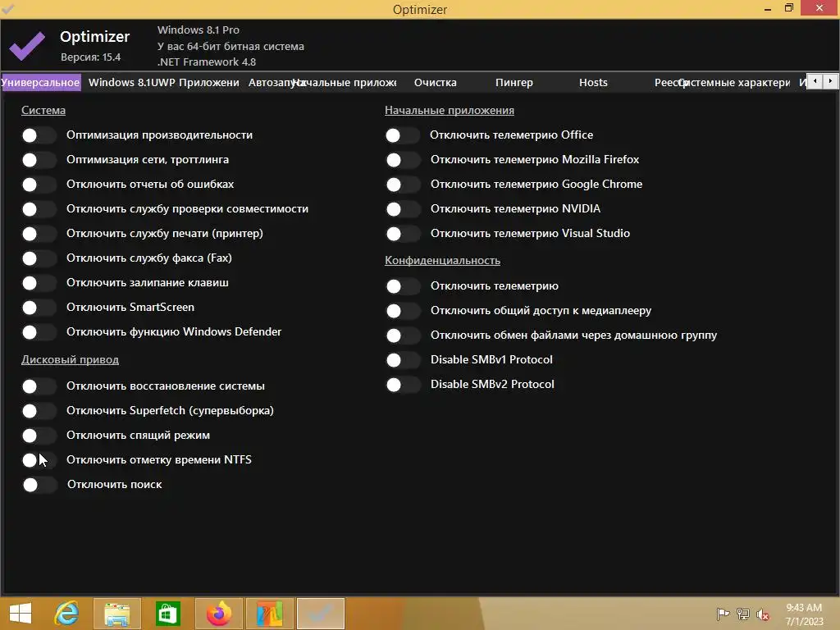This screenshot has height=630, width=840.
Task: Click the muted volume tray icon
Action: pyautogui.click(x=763, y=614)
